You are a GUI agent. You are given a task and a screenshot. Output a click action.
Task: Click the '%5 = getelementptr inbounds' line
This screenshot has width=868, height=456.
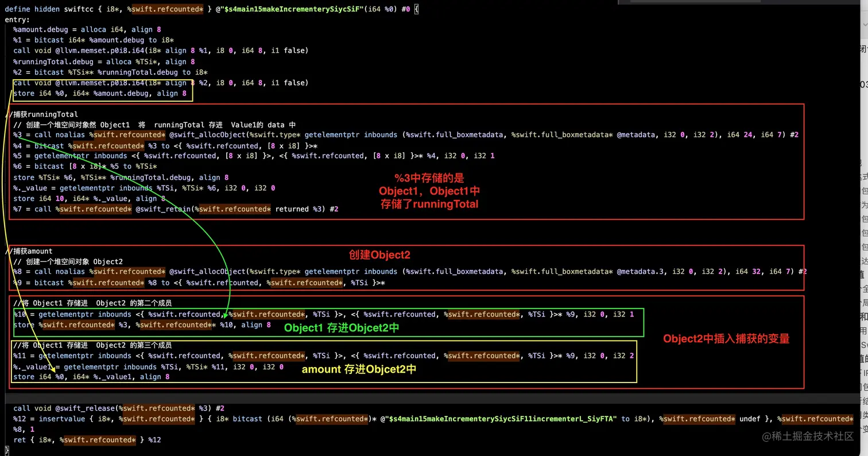click(x=254, y=156)
